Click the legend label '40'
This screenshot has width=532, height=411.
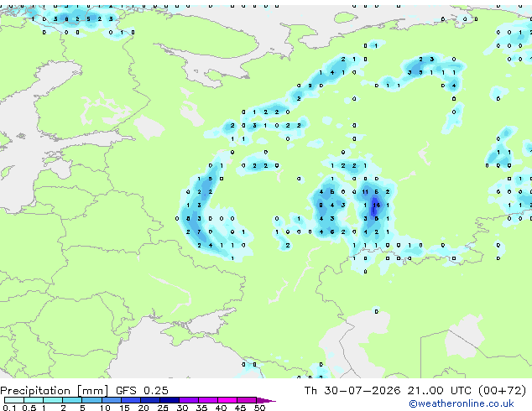pyautogui.click(x=221, y=408)
